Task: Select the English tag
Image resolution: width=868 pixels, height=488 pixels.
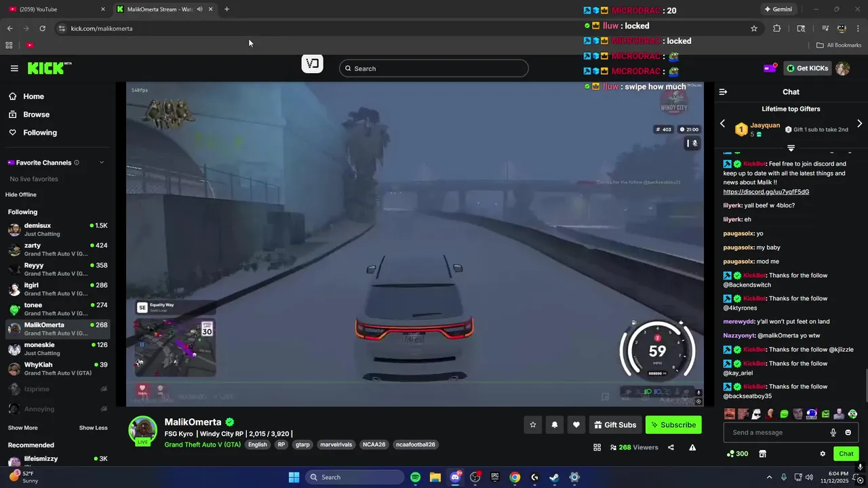Action: pos(258,445)
